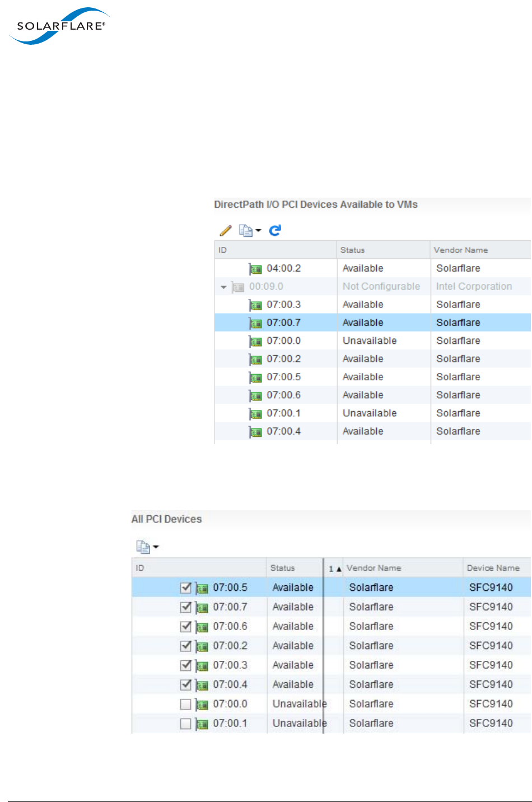Viewport: 532px width, 802px height.
Task: Sort DirectPath table by Vendor Name header
Action: (x=481, y=250)
